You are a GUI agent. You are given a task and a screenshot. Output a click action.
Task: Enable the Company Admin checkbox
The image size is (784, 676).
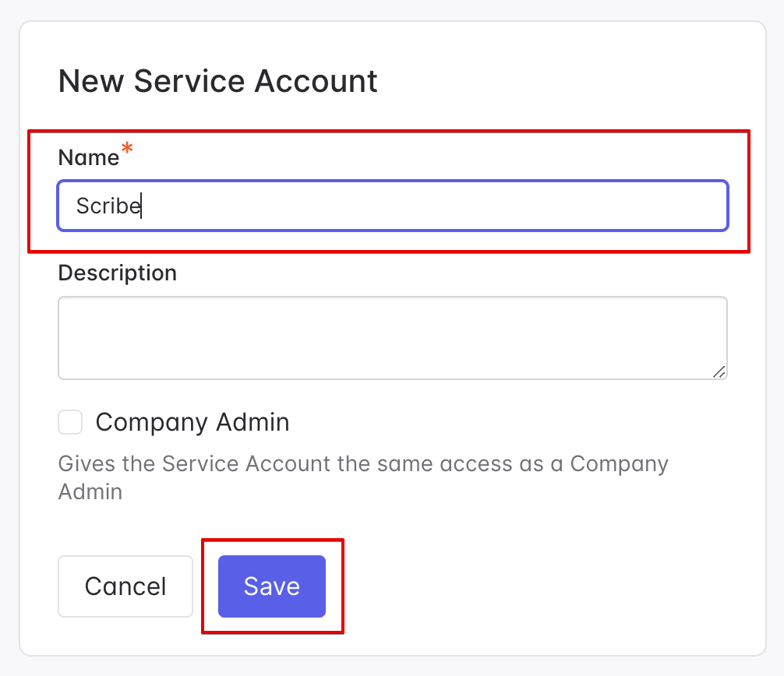click(70, 423)
